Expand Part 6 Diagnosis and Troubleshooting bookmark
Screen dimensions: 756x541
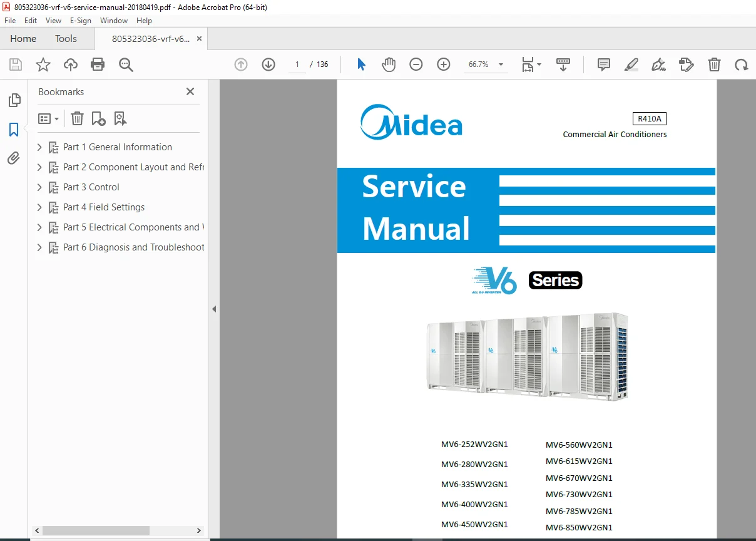pos(39,247)
